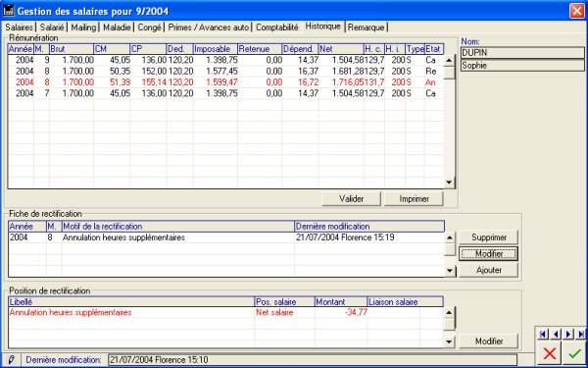Open the Remarque tab
Viewport: 588px width, 368px height.
pyautogui.click(x=366, y=27)
